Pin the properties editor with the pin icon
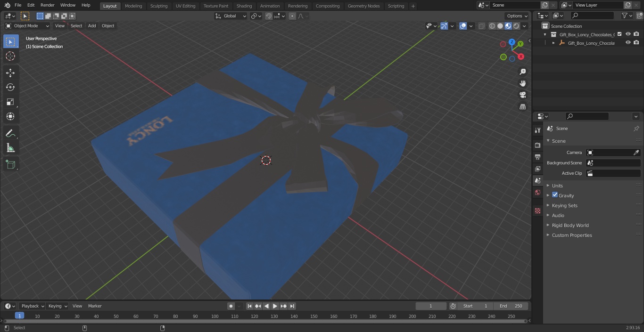Screen dimensions: 644x332 point(636,129)
